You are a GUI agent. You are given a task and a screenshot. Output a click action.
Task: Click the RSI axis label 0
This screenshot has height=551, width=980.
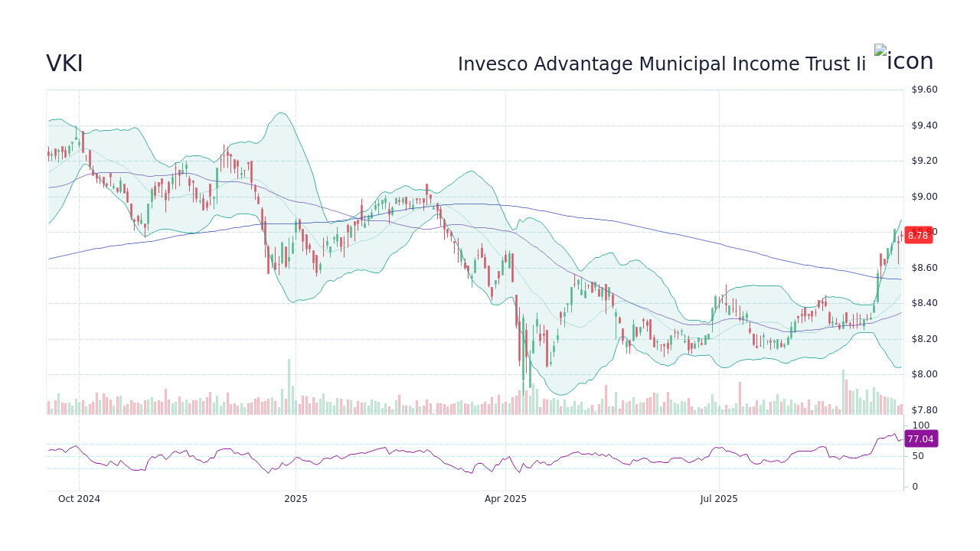(914, 487)
